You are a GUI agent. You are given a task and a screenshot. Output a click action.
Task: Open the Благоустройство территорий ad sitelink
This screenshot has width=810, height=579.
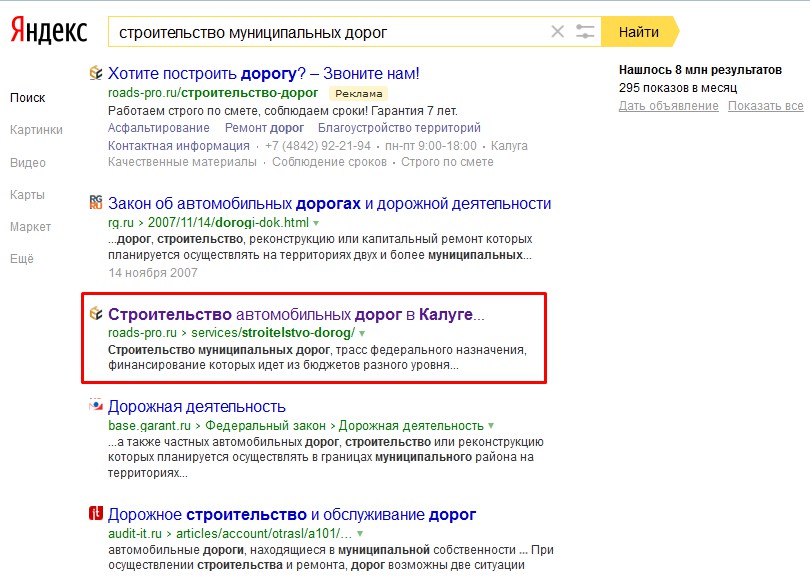click(x=399, y=128)
